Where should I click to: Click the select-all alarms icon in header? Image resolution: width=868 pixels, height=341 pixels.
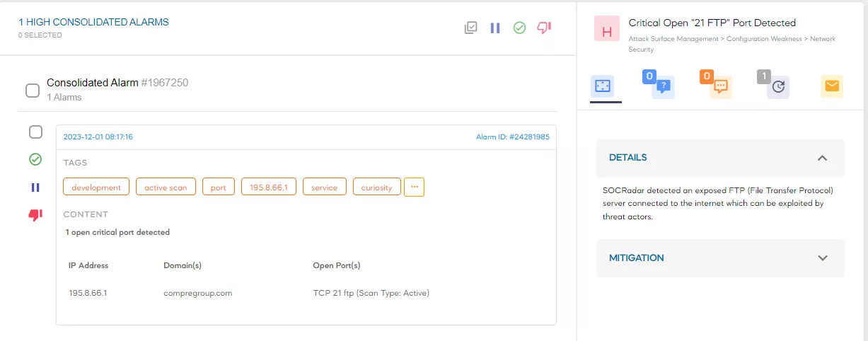point(471,28)
